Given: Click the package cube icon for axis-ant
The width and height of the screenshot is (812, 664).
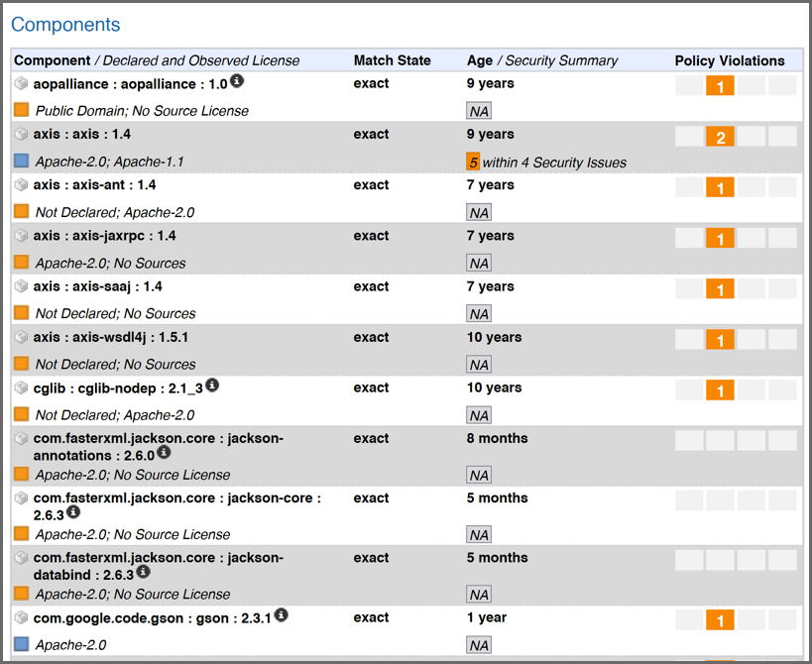Looking at the screenshot, I should pyautogui.click(x=21, y=184).
